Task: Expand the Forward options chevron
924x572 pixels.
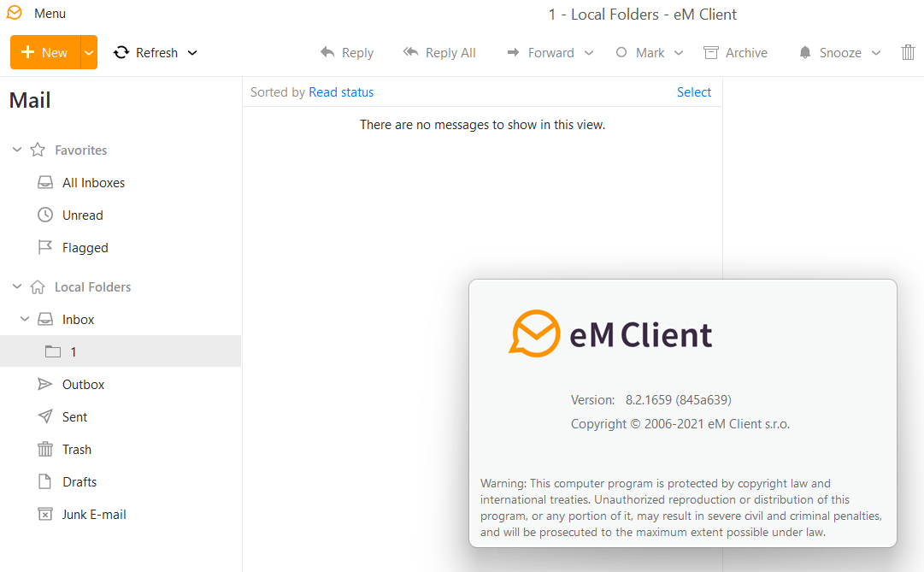Action: coord(589,52)
